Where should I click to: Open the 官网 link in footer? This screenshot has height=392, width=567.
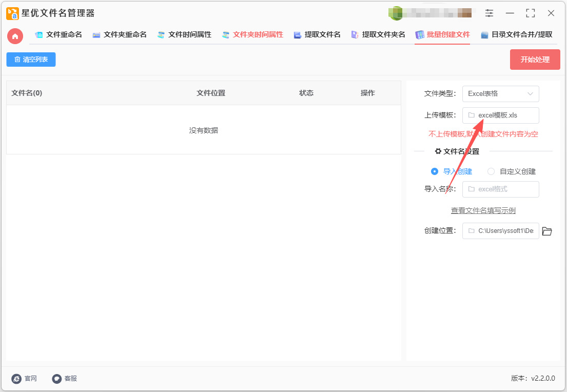24,379
